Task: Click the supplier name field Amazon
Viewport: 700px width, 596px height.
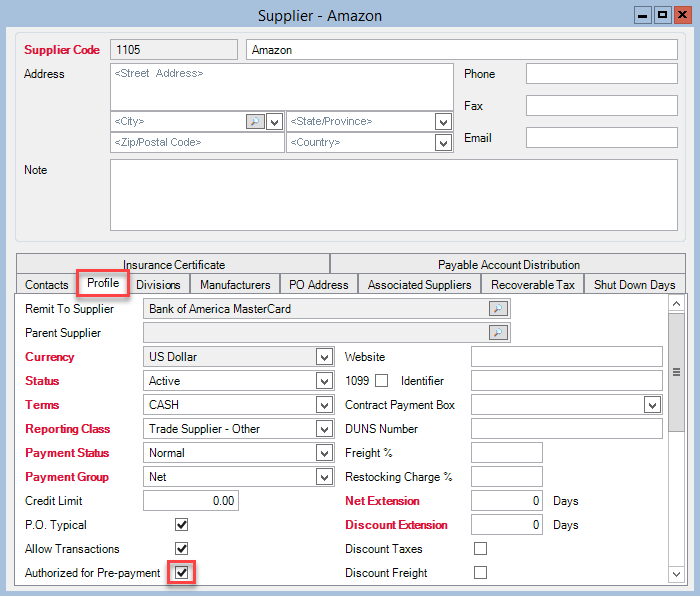Action: pyautogui.click(x=462, y=50)
